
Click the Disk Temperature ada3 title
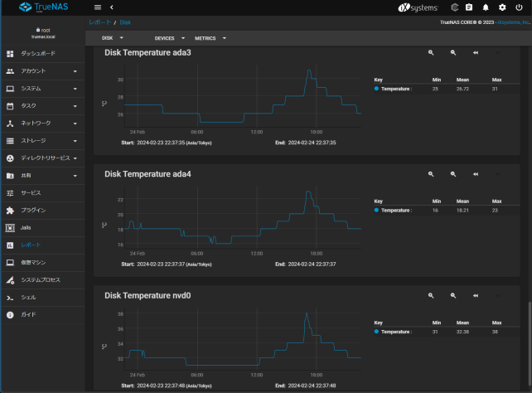(148, 52)
